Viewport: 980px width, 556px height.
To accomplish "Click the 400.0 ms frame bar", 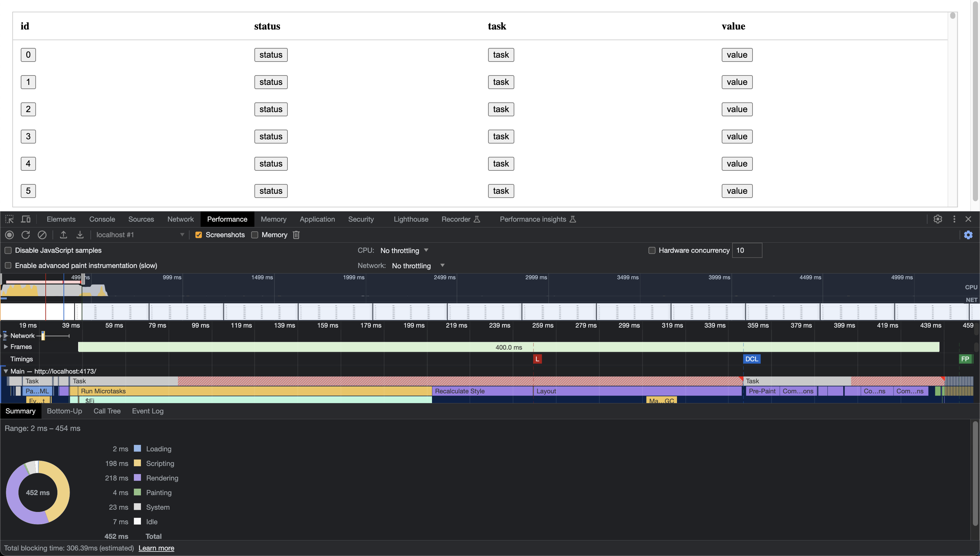I will coord(508,347).
